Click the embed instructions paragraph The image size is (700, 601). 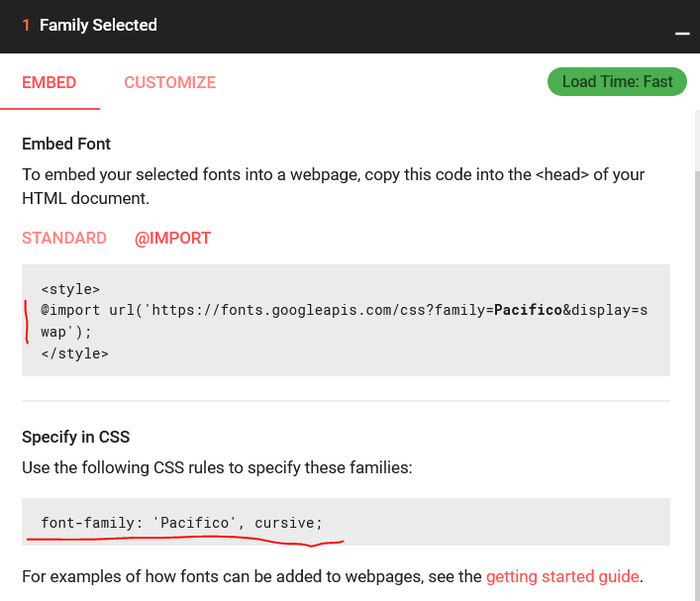333,186
